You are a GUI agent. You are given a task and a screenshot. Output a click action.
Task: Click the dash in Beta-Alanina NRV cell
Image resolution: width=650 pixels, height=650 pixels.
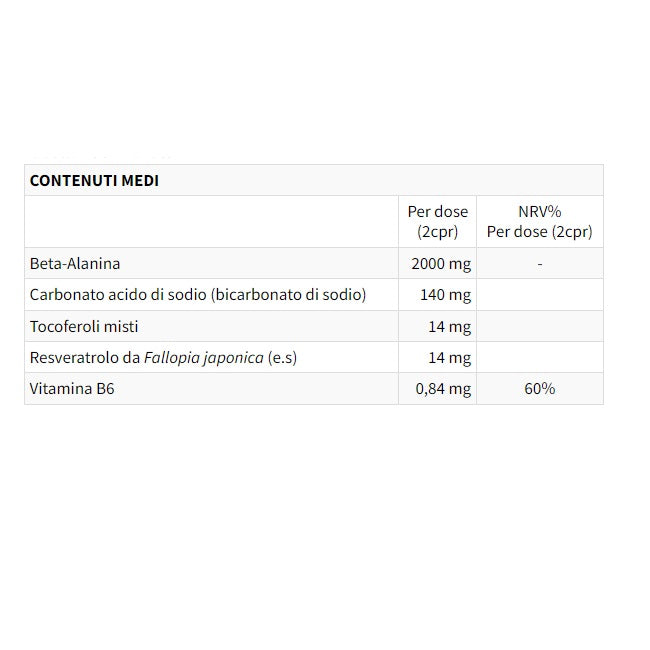tap(540, 264)
